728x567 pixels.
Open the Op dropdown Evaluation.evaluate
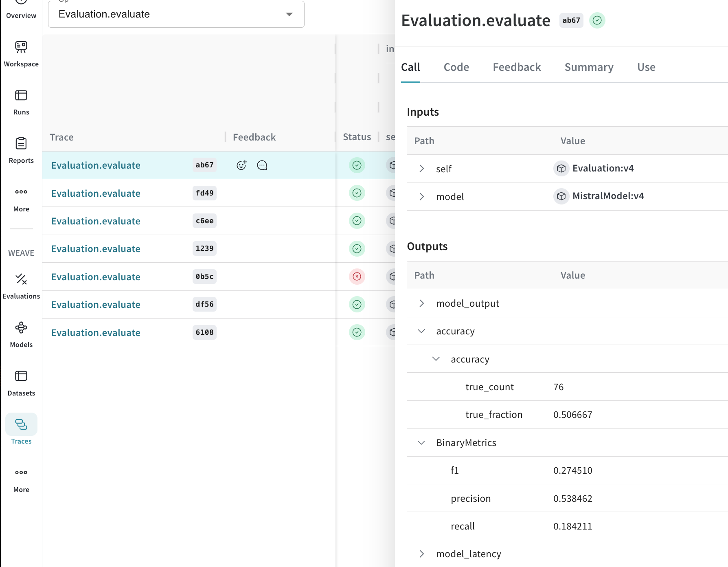[176, 14]
